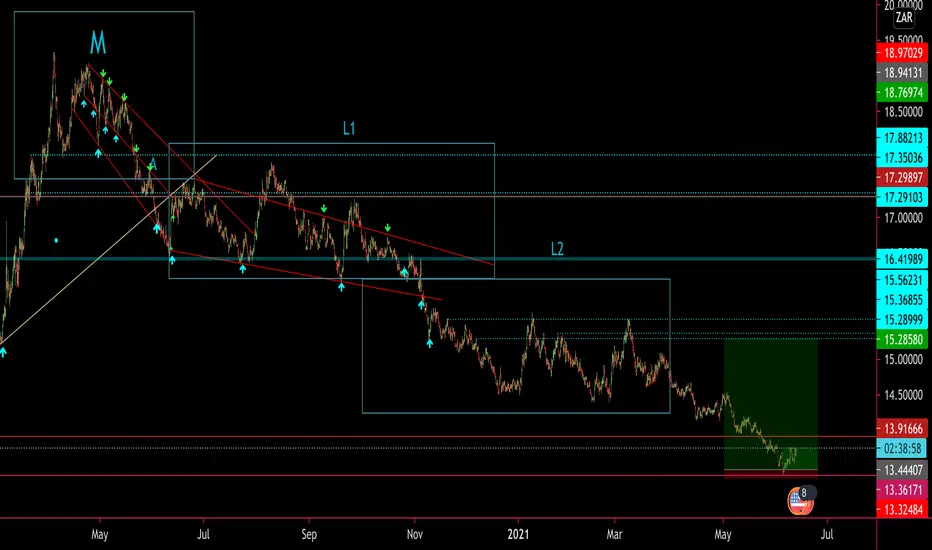This screenshot has height=550, width=932.
Task: Select the green long position zone
Action: coord(770,404)
